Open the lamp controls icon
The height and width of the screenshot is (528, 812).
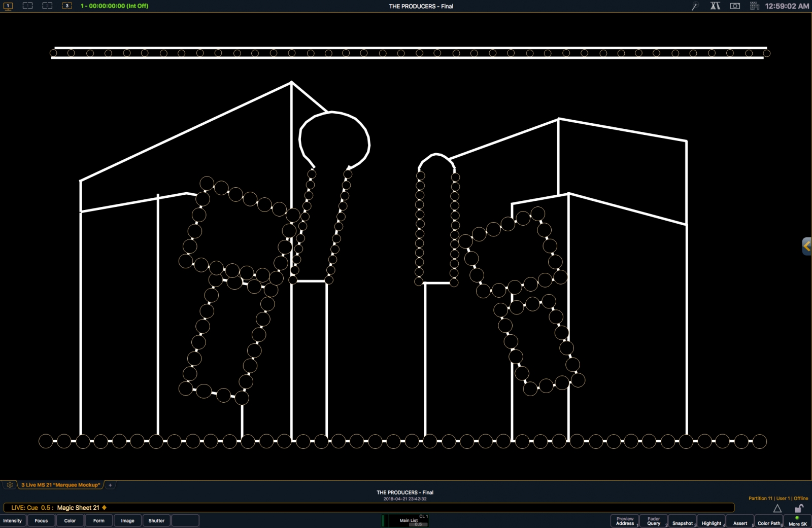click(695, 6)
